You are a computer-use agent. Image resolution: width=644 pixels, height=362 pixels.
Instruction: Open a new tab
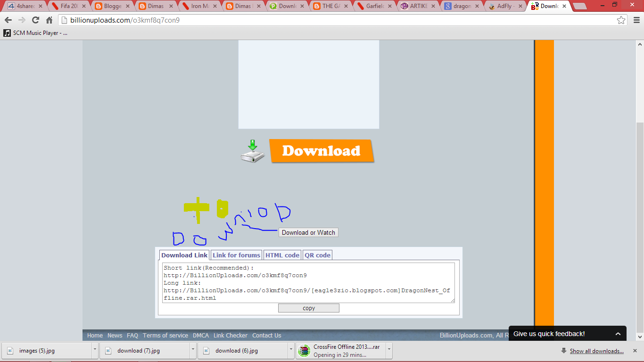579,7
